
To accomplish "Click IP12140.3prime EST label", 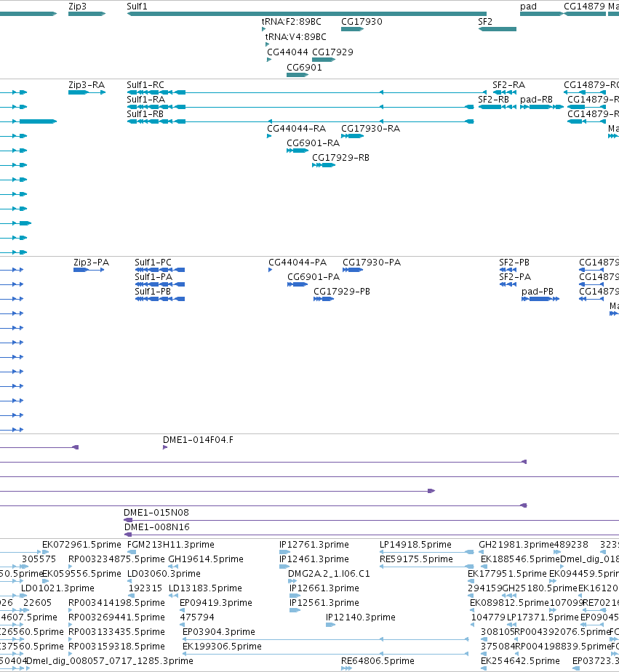I will point(361,617).
